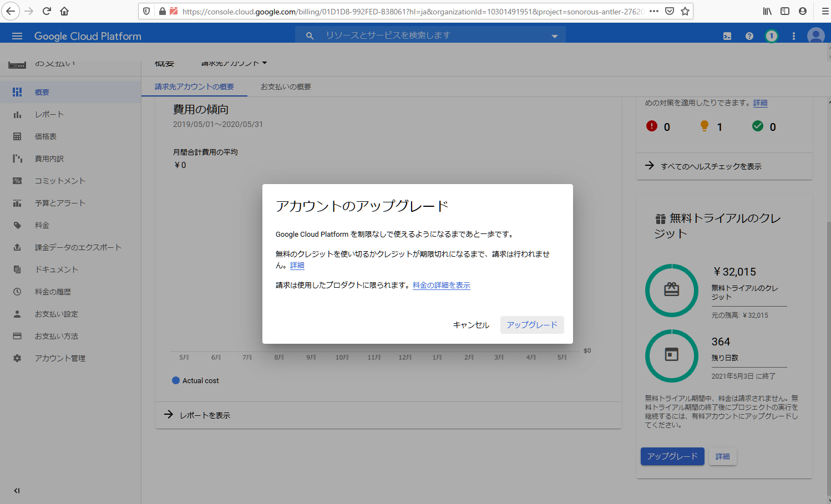
Task: Open 予算とアラート in the sidebar
Action: 70,203
